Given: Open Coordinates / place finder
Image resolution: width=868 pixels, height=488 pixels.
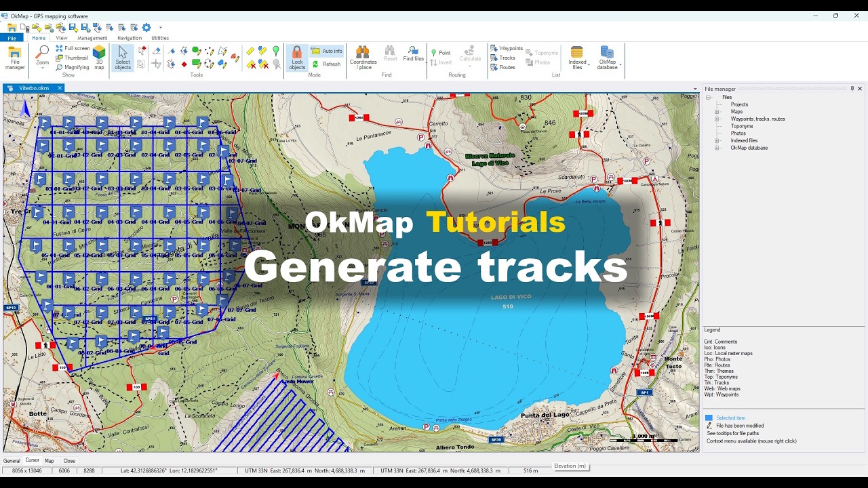Looking at the screenshot, I should tap(363, 58).
